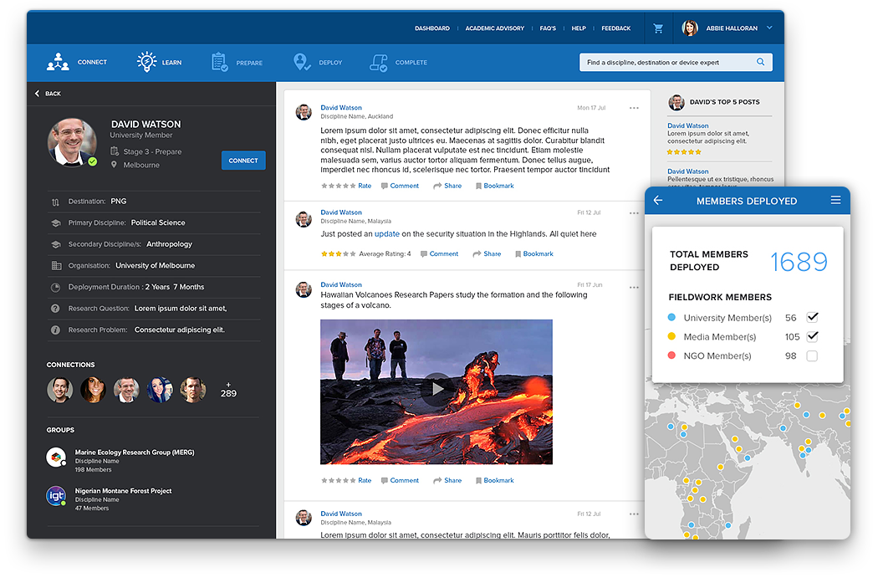Open the 'update' link in the post

(x=387, y=234)
